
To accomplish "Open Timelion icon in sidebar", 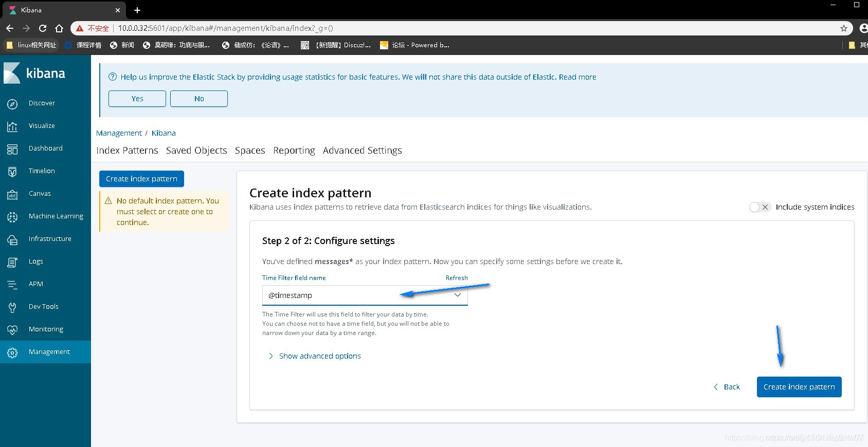I will 12,172.
